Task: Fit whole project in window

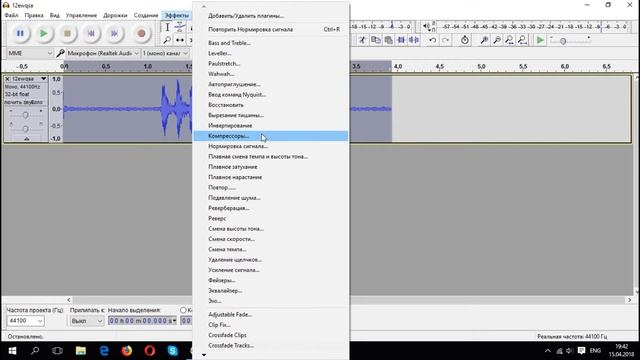Action: pyautogui.click(x=522, y=40)
